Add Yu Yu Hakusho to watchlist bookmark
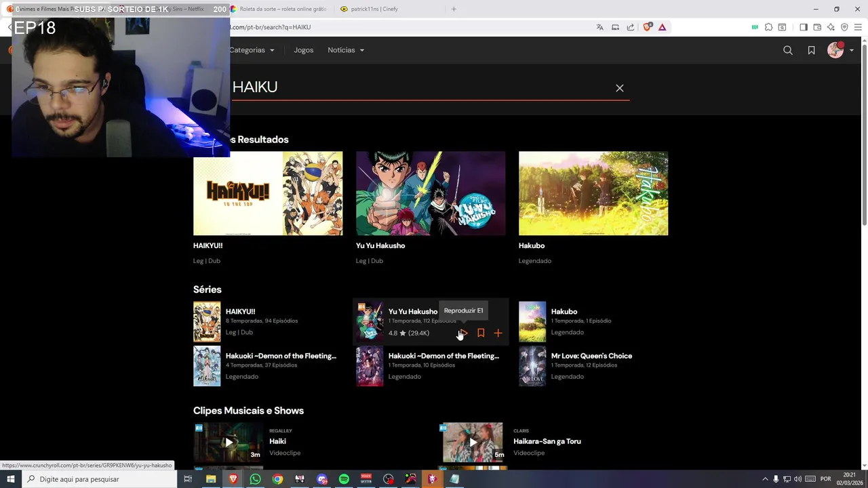 click(481, 333)
